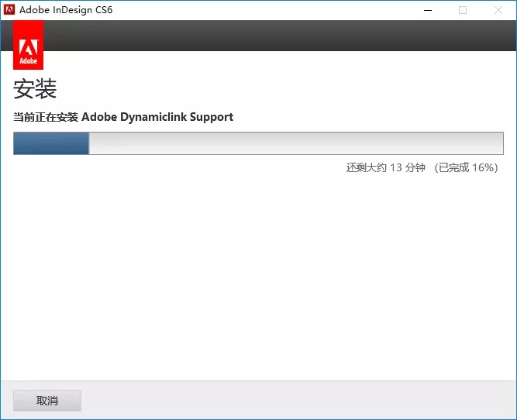The width and height of the screenshot is (517, 420).
Task: Click the 'Adobe Dynamiclink Support' component name
Action: (x=157, y=117)
